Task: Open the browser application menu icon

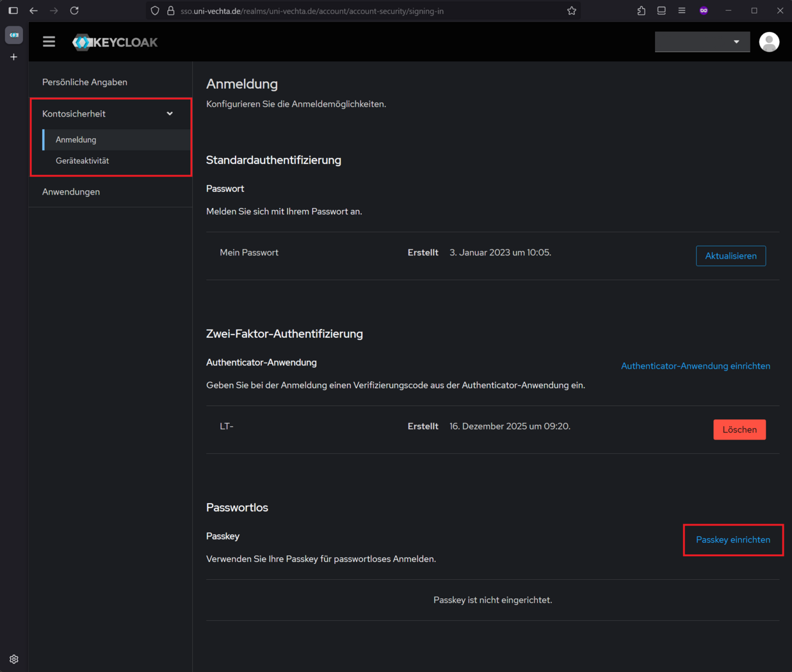Action: [x=682, y=11]
